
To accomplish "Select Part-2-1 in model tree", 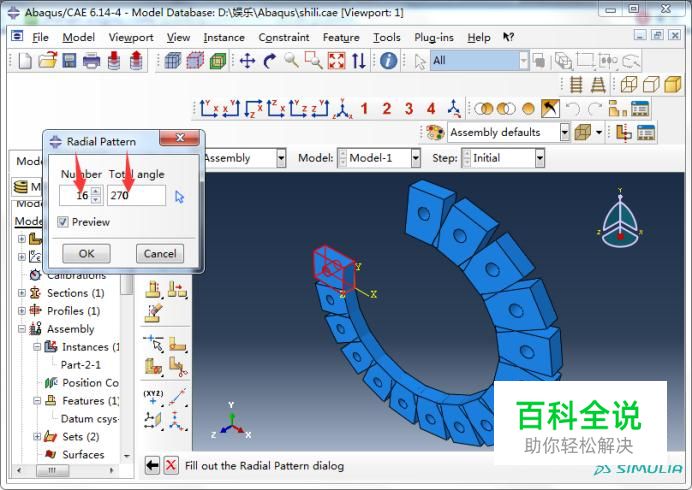I will (x=81, y=365).
